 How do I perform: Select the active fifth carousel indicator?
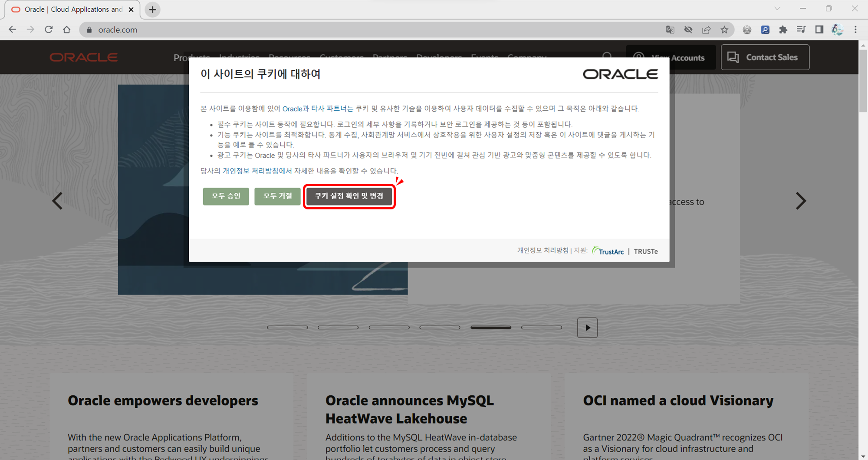pos(491,328)
